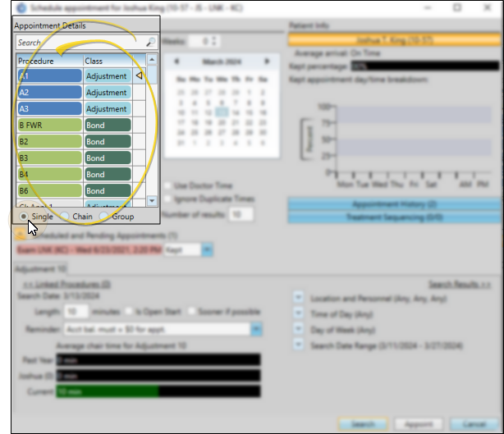Go to the previous month in the calendar
Viewport: 504px width, 434px height.
coord(176,62)
